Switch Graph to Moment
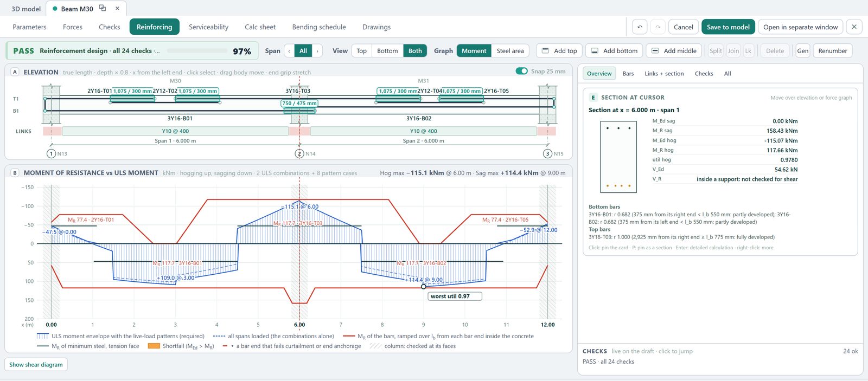 tap(474, 51)
